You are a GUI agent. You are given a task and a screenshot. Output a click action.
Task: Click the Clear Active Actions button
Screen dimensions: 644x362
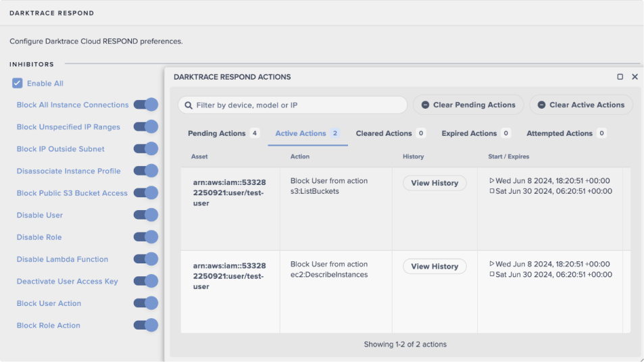(x=581, y=105)
